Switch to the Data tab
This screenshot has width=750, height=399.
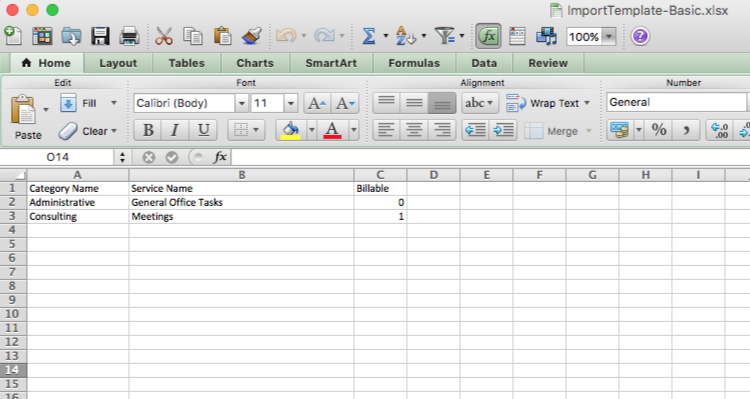click(x=484, y=63)
